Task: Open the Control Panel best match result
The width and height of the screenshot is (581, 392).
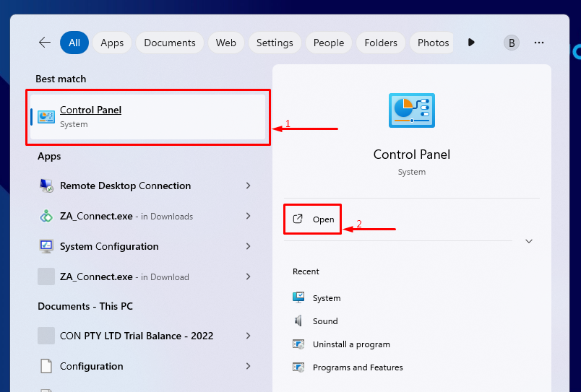Action: [148, 117]
